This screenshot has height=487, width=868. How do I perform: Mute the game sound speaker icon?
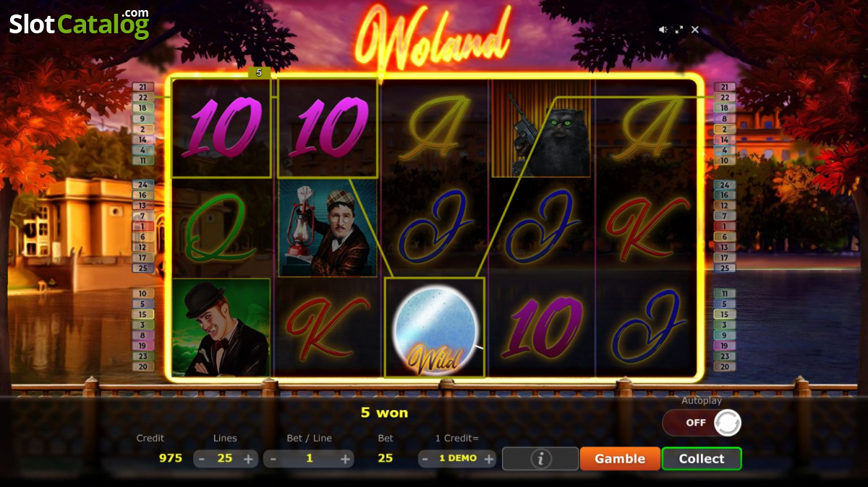coord(663,30)
